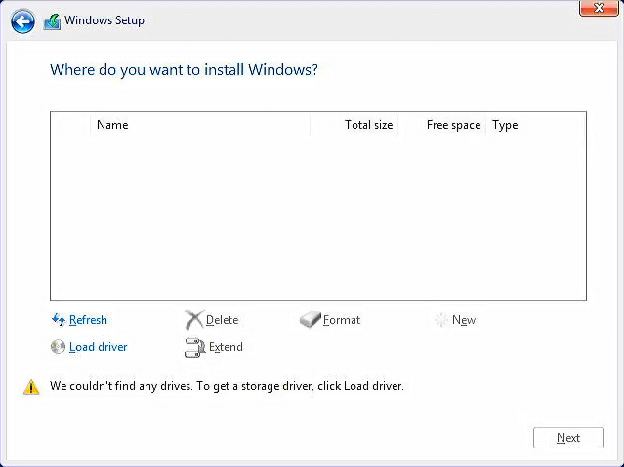Click the yellow warning triangle icon
The height and width of the screenshot is (467, 624).
[x=31, y=387]
